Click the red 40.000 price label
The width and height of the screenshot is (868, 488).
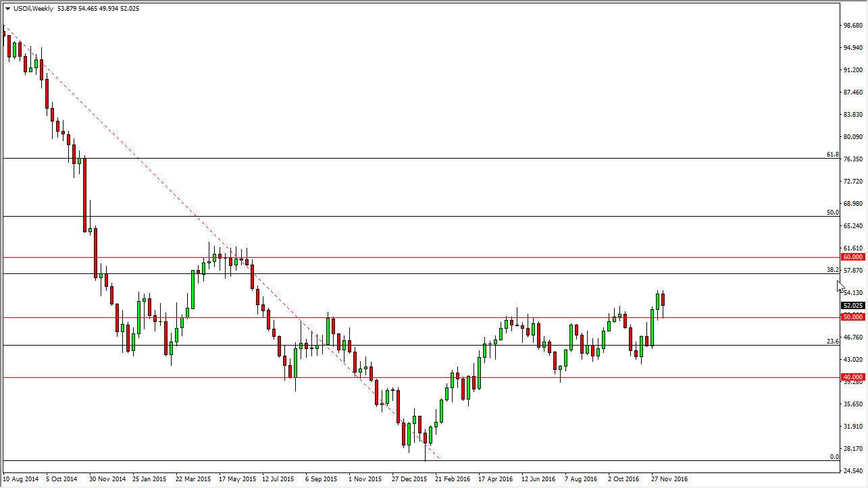(x=852, y=377)
